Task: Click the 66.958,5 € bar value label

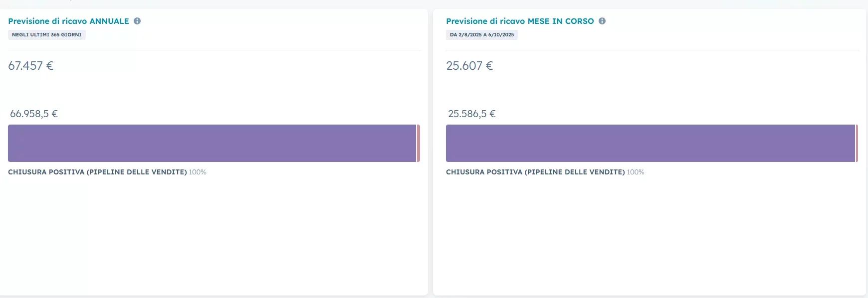Action: [34, 114]
